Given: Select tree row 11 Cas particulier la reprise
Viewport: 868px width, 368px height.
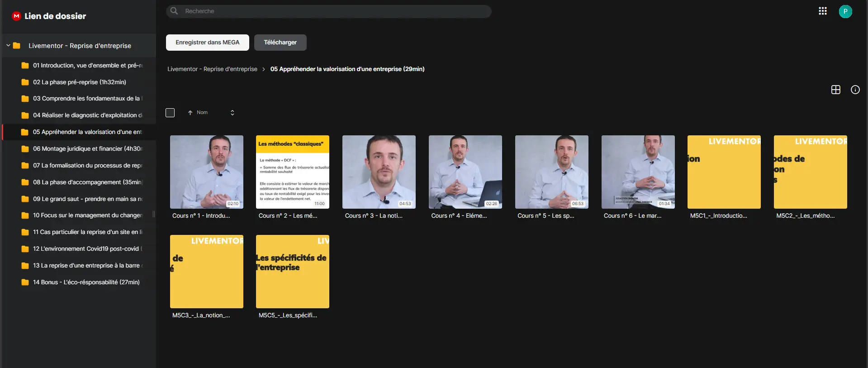Looking at the screenshot, I should pos(79,232).
